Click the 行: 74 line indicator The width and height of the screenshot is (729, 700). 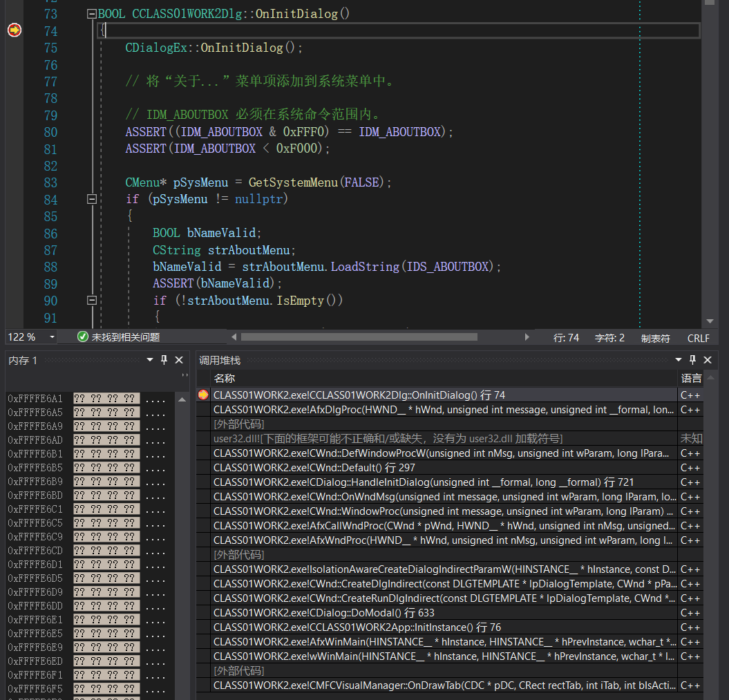(566, 338)
